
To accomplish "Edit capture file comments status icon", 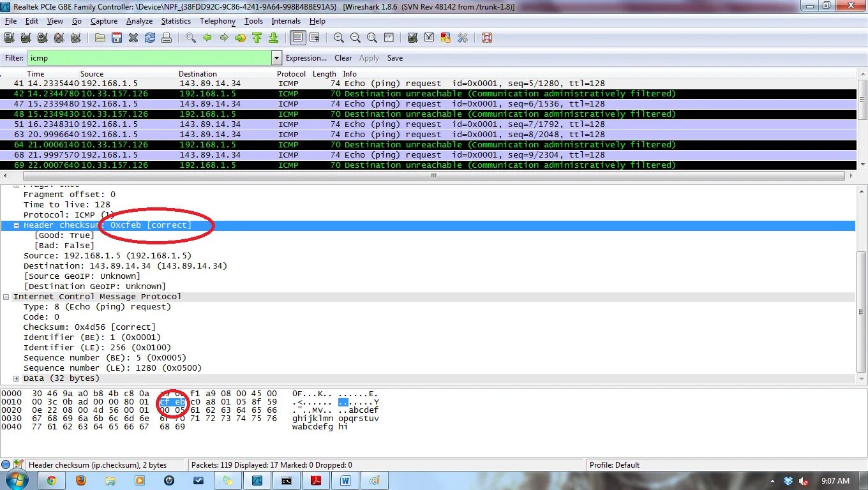I will tap(18, 464).
